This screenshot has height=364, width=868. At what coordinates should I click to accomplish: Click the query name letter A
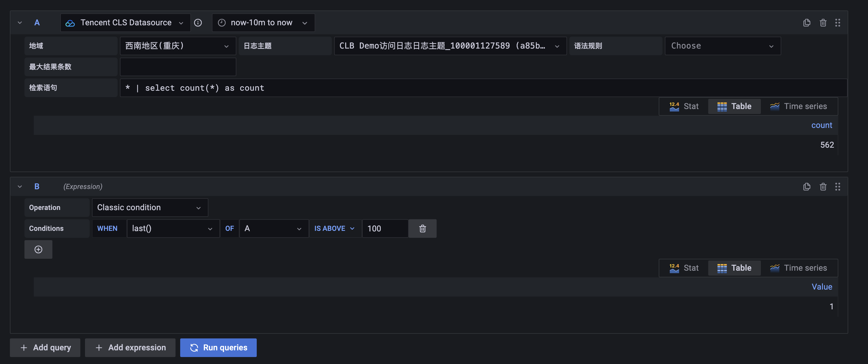coord(37,23)
